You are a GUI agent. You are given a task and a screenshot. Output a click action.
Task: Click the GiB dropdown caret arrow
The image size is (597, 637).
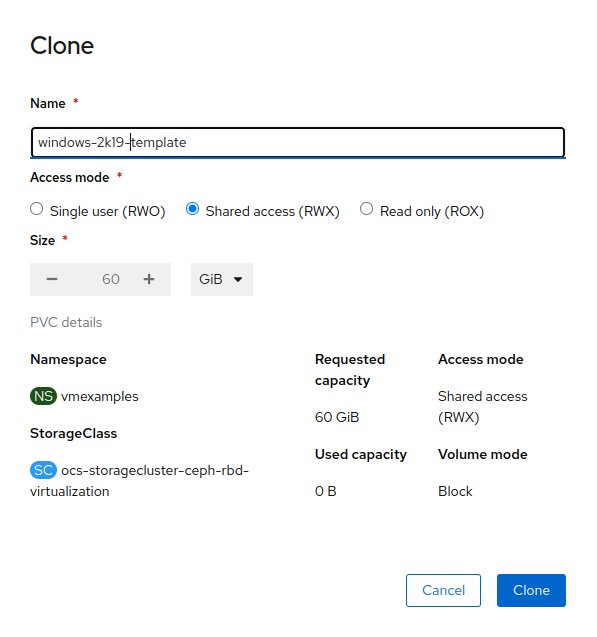pyautogui.click(x=238, y=280)
